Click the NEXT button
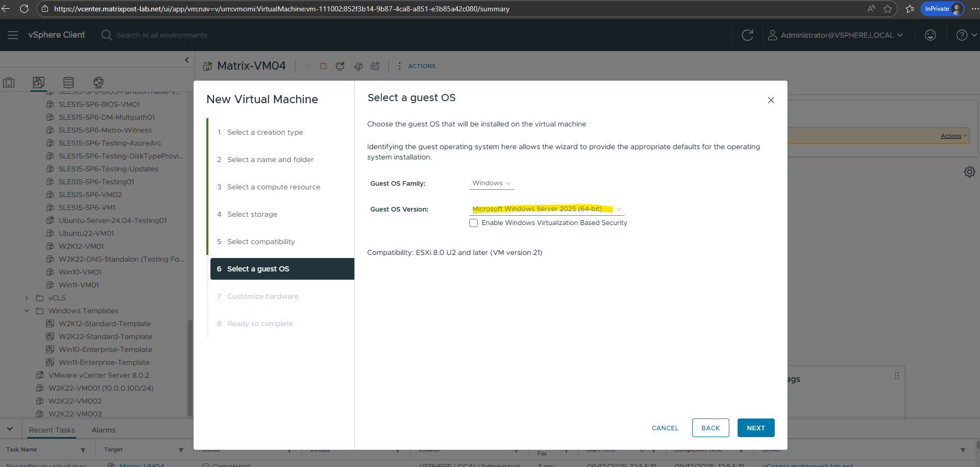The width and height of the screenshot is (980, 467). pos(756,428)
